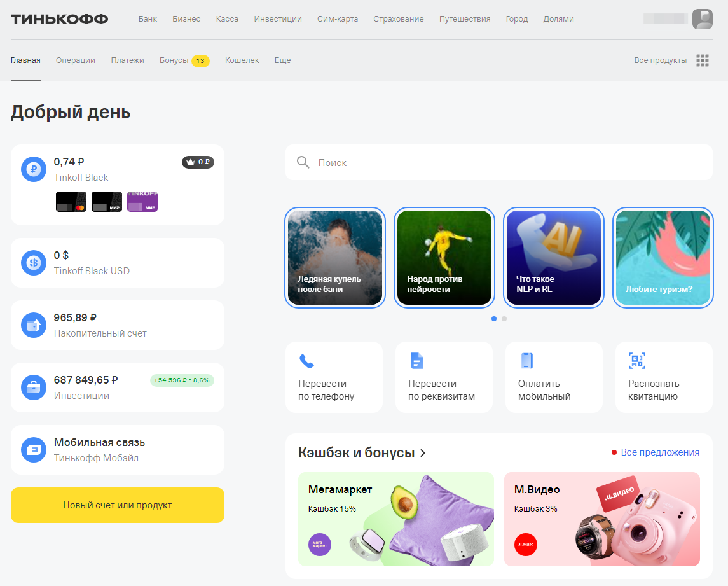This screenshot has width=728, height=586.
Task: Open Тинькофф Мобайл mobile service
Action: pos(118,450)
